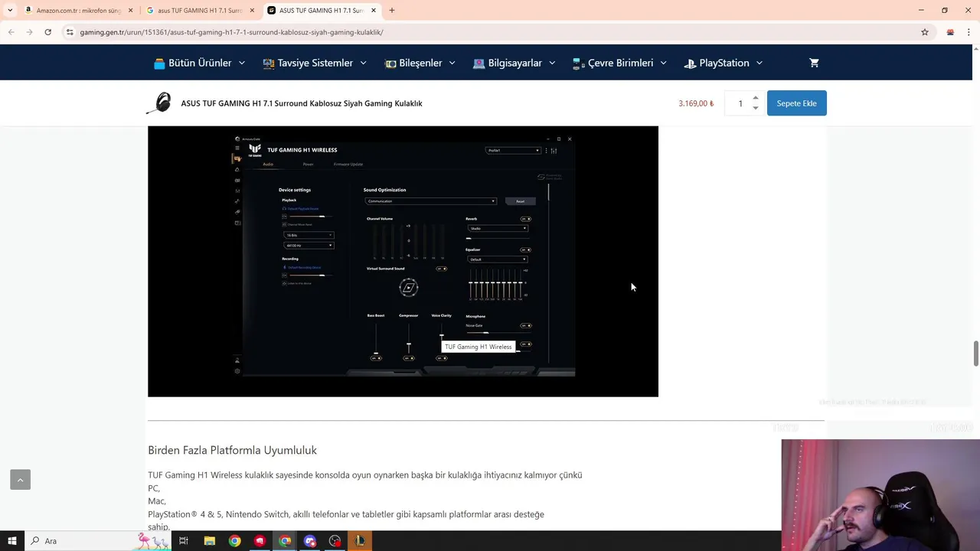Close the Google search tab

[252, 10]
